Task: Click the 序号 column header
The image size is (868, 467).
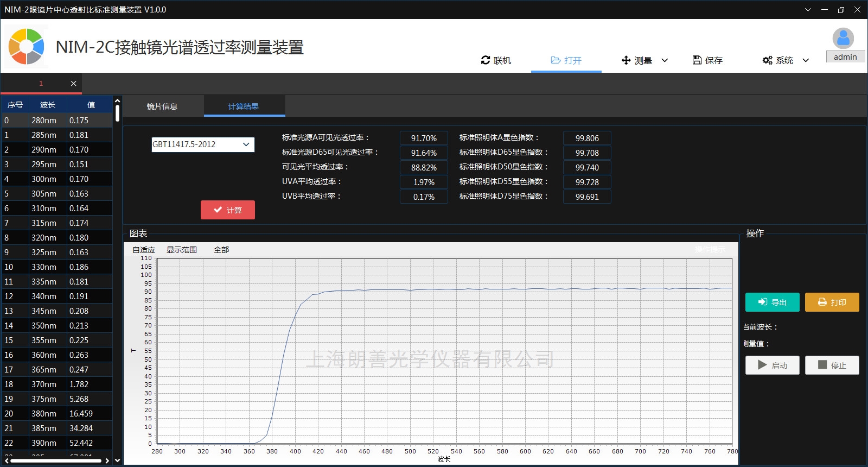Action: point(15,105)
